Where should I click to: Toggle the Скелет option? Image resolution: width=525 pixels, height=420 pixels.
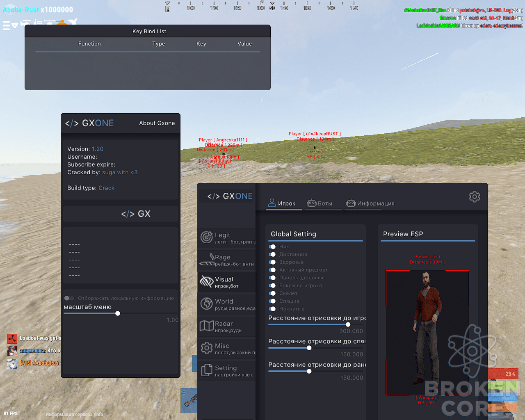pyautogui.click(x=272, y=293)
